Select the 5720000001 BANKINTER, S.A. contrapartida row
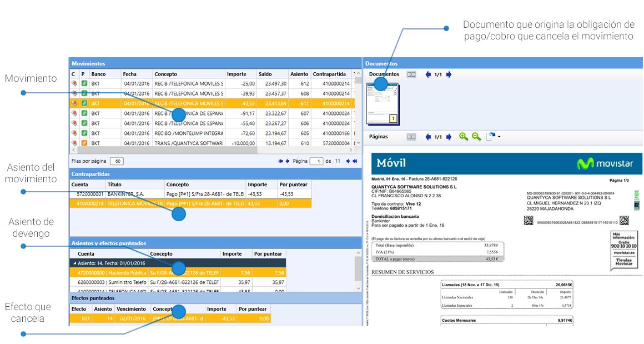The image size is (644, 344). 190,194
